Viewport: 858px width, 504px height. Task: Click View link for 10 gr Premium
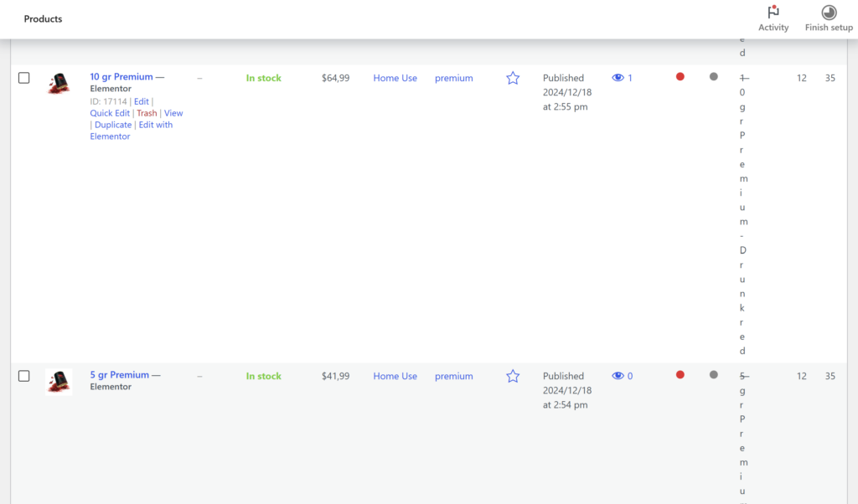point(173,113)
